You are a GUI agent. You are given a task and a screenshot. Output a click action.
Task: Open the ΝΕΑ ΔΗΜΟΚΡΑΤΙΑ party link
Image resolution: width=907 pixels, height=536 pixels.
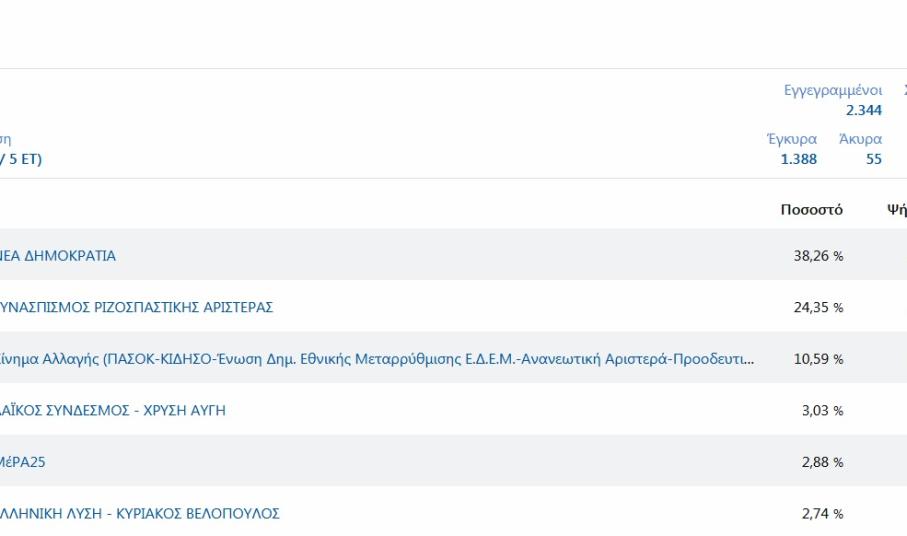tap(58, 256)
